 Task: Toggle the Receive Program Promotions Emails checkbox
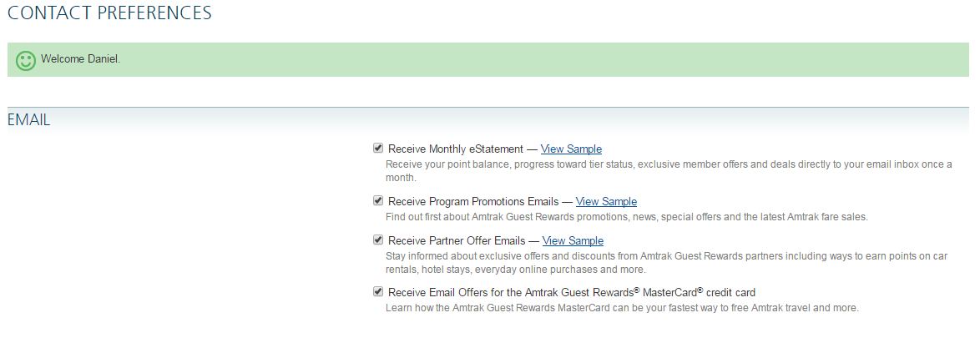pyautogui.click(x=378, y=201)
